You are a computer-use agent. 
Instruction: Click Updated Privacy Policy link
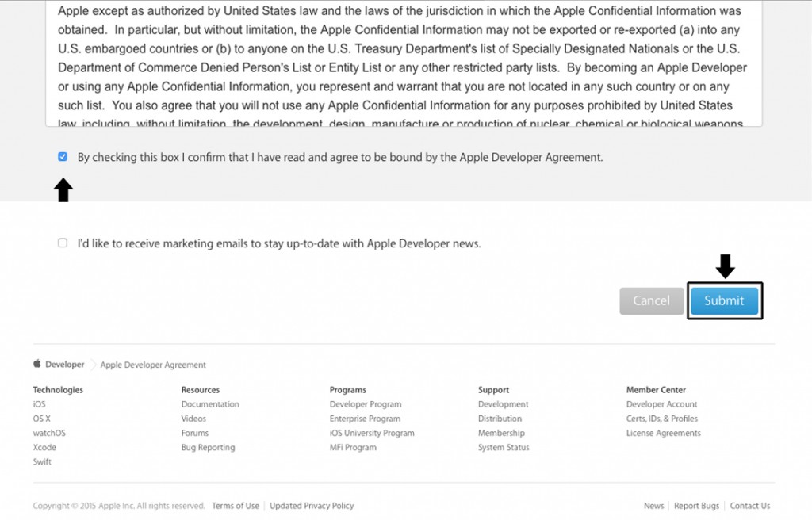[x=312, y=506]
